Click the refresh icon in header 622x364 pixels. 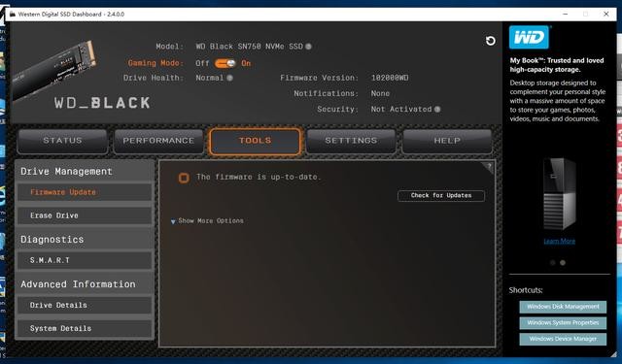pos(490,41)
